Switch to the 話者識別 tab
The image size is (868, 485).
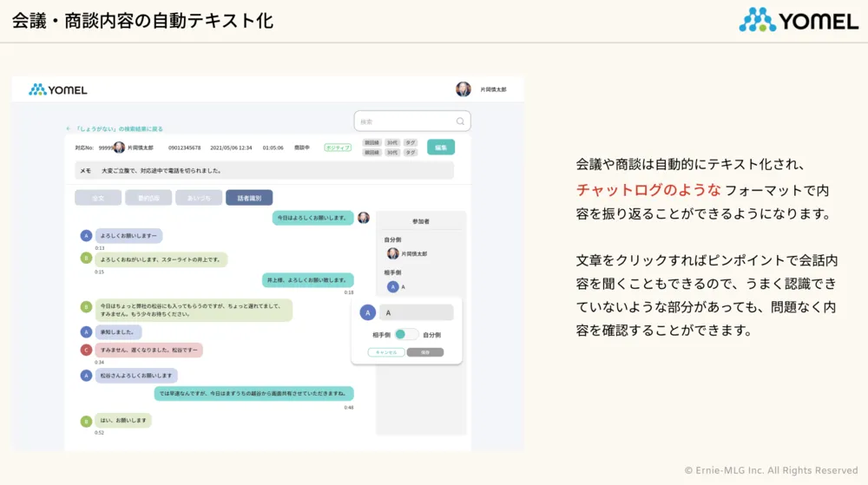249,198
